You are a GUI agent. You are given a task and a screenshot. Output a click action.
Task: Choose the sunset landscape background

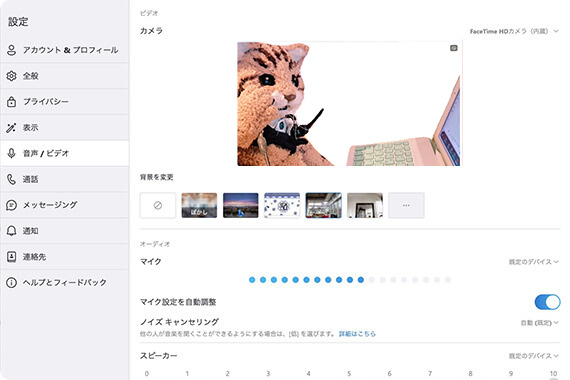tap(241, 205)
